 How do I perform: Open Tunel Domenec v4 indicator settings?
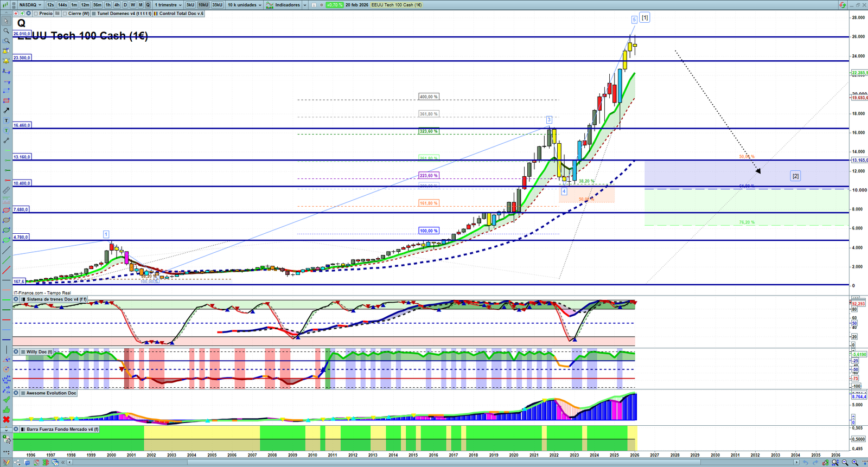point(124,14)
